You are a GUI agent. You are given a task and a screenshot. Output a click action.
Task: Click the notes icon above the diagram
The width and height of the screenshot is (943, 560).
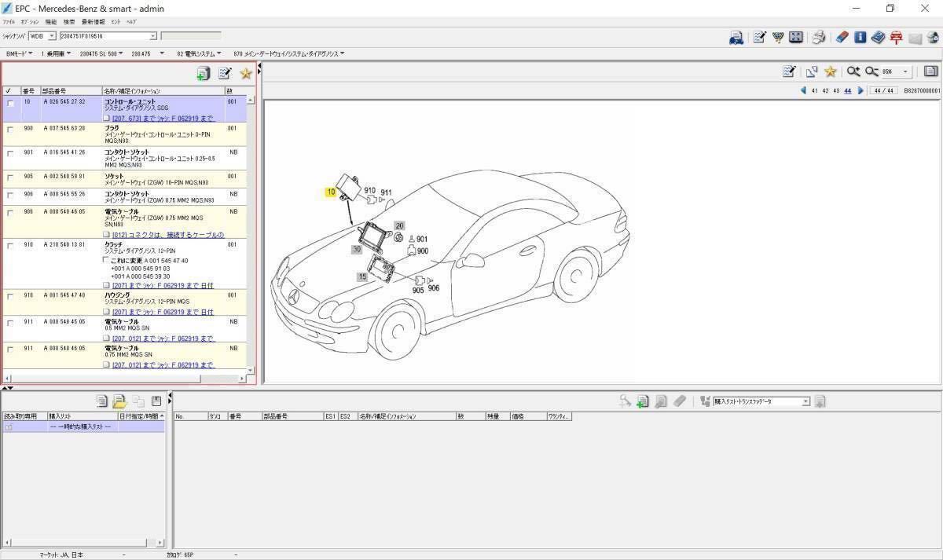(x=789, y=71)
